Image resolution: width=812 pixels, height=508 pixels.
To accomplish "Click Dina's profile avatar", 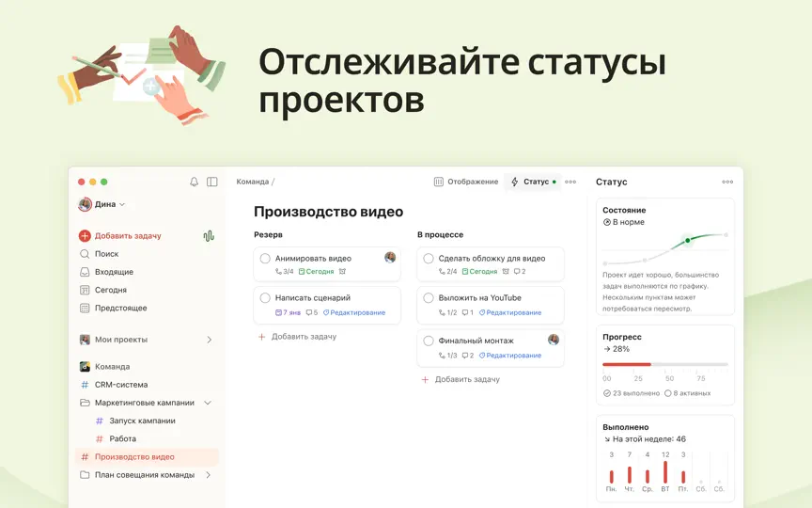I will point(85,204).
